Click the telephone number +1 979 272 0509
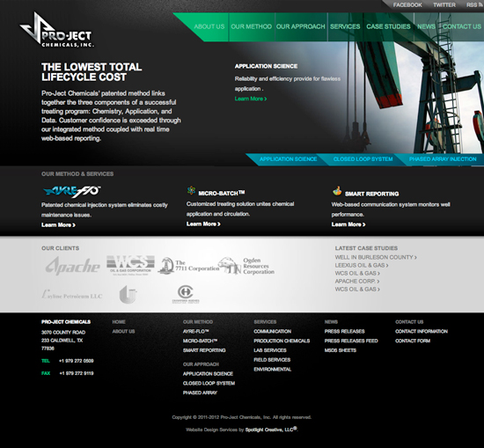484x448 pixels. [x=77, y=361]
